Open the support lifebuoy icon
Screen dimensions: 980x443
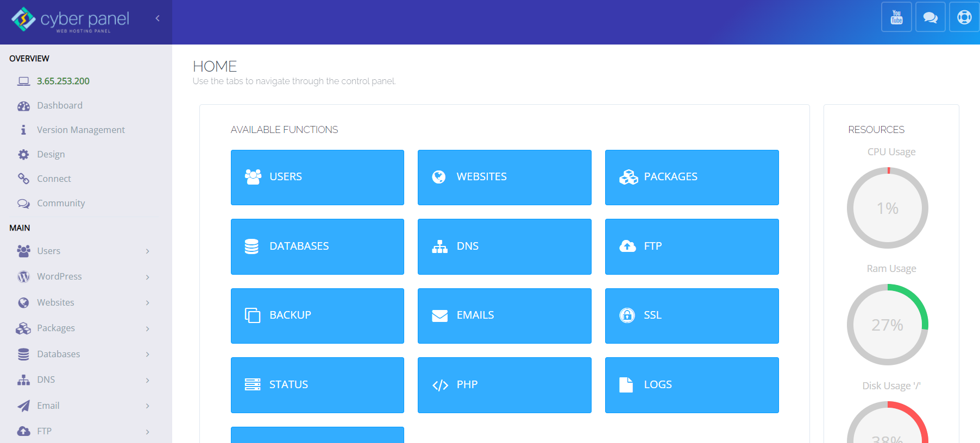[964, 17]
